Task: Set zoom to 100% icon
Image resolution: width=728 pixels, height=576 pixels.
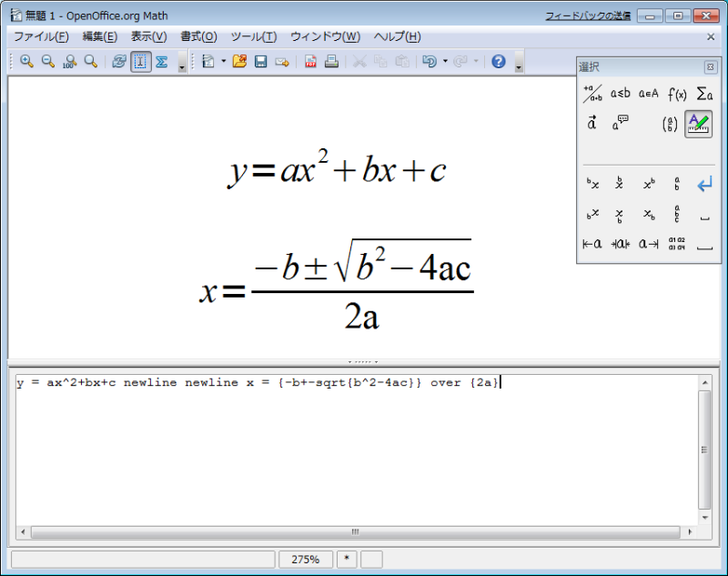Action: tap(70, 61)
